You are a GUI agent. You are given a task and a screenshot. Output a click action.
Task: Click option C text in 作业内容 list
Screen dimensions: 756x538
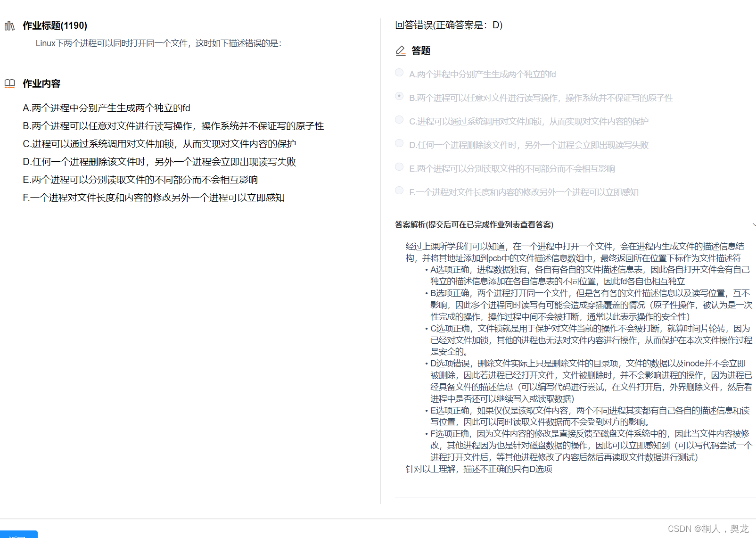[159, 144]
